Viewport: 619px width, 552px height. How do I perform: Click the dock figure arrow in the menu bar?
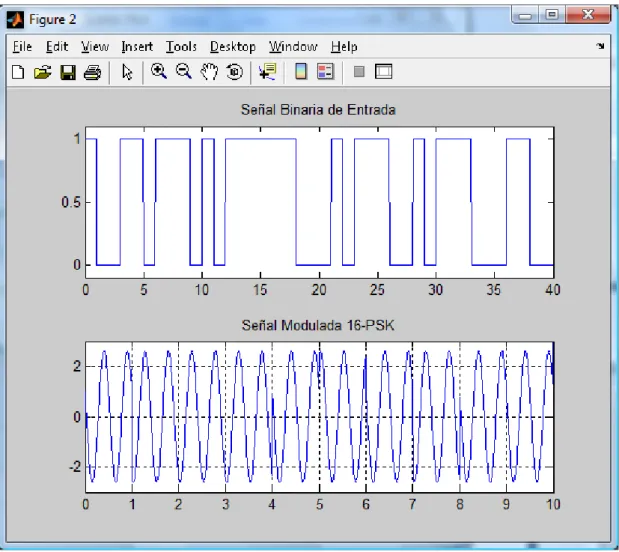600,46
